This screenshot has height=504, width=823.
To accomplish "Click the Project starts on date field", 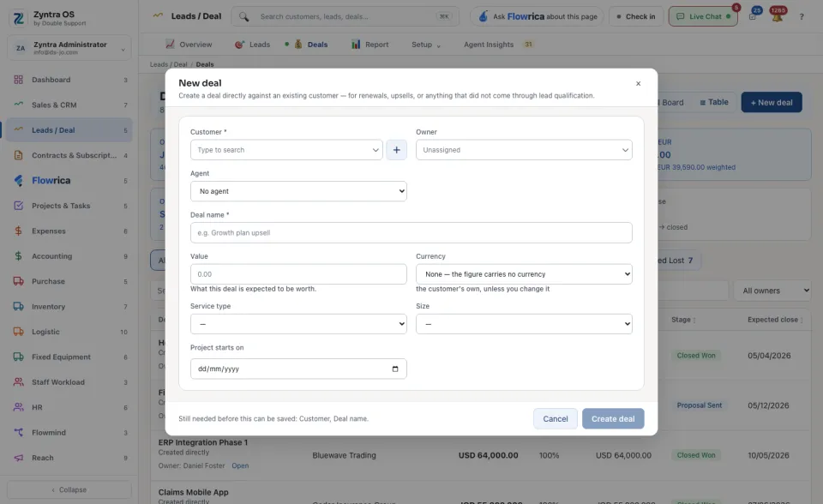I will click(x=298, y=369).
